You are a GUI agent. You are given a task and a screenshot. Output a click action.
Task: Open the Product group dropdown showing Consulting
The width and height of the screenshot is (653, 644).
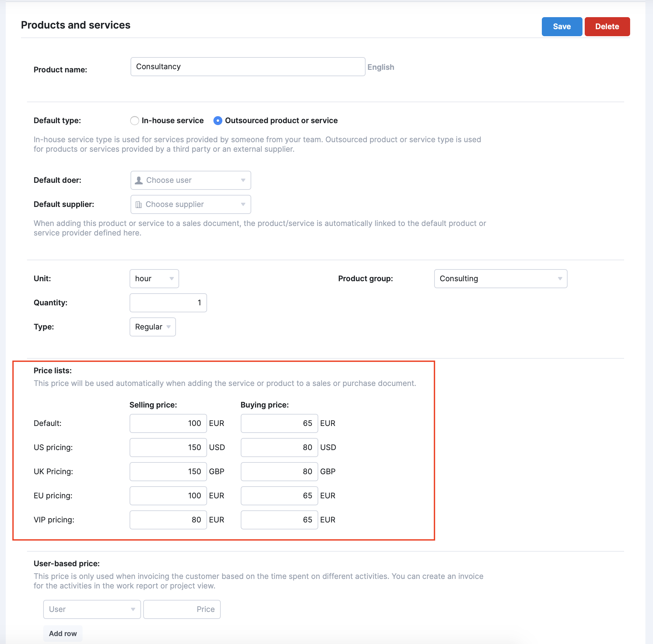pyautogui.click(x=501, y=279)
